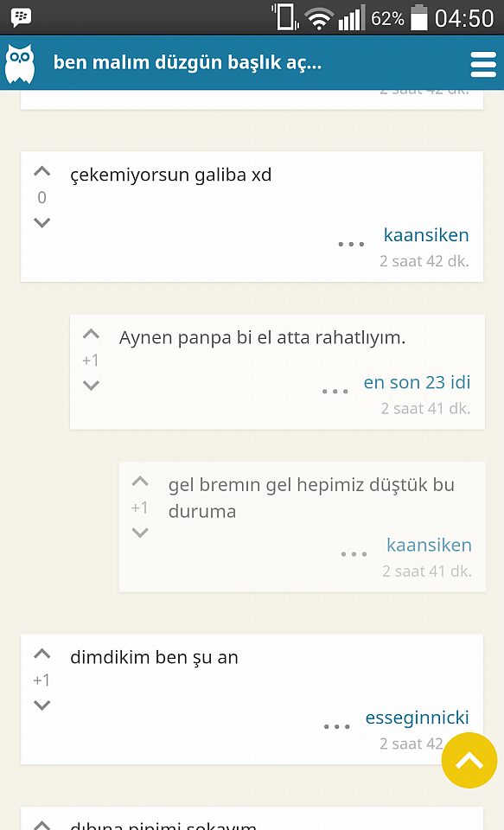Open the user profile 'en son 23 idi'
This screenshot has width=504, height=830.
[417, 382]
